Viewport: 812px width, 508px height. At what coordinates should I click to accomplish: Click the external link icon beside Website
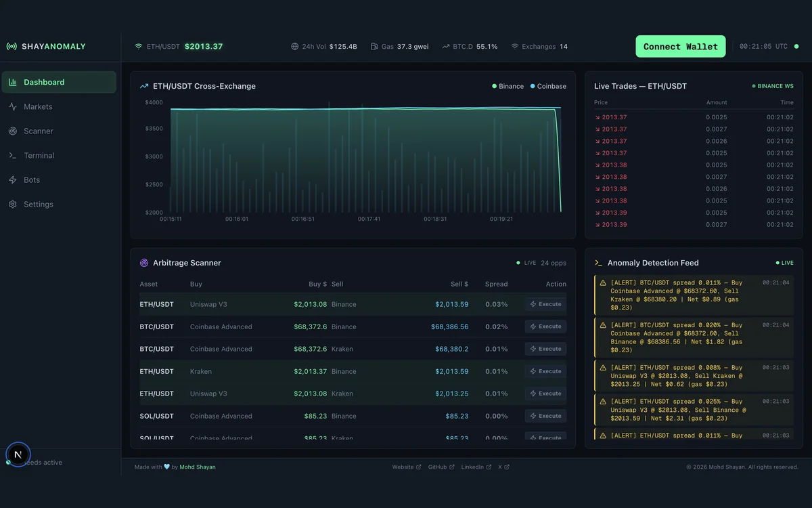click(x=418, y=467)
